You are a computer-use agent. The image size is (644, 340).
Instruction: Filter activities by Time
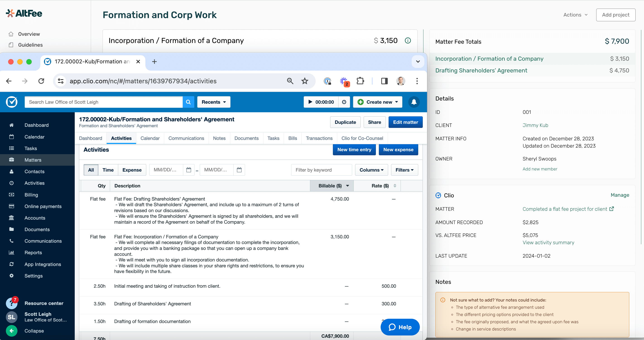(x=108, y=170)
